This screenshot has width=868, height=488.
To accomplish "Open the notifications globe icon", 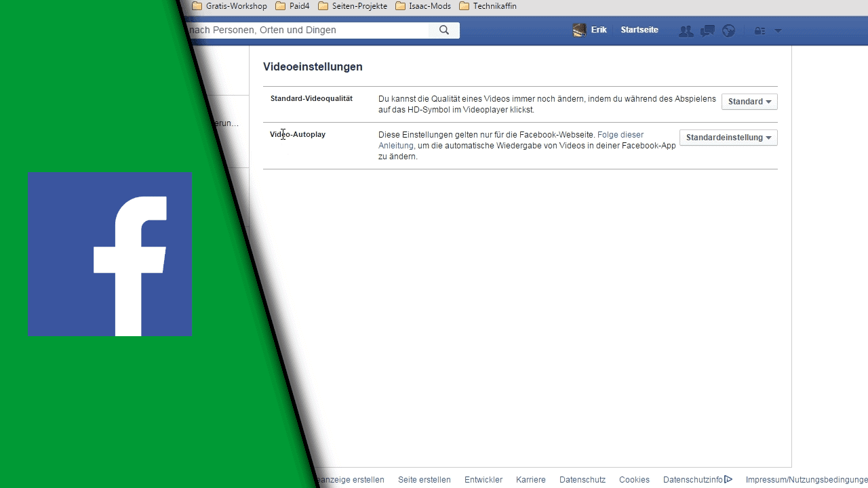I will (729, 30).
